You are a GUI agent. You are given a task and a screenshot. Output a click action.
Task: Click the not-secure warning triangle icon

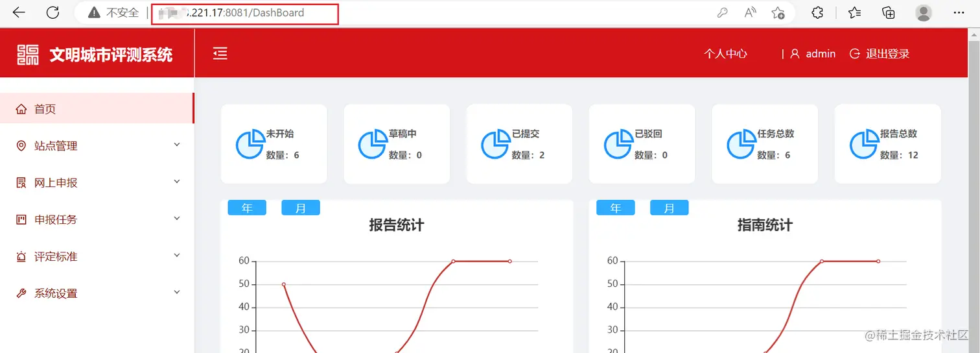[x=95, y=12]
